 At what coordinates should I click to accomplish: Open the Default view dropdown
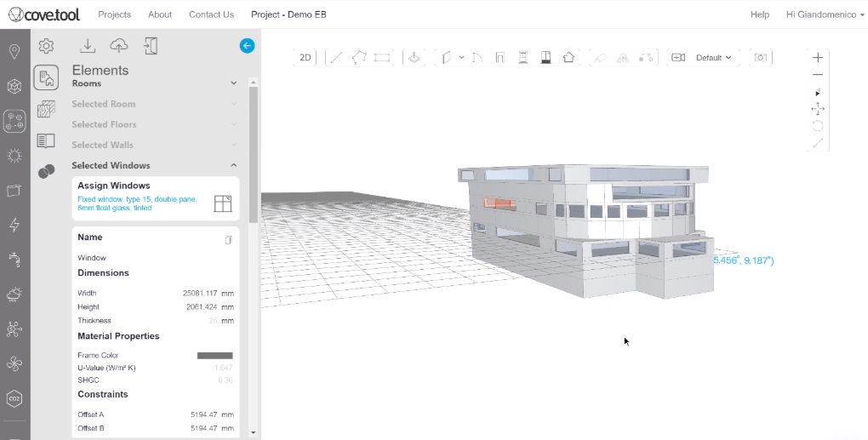713,58
